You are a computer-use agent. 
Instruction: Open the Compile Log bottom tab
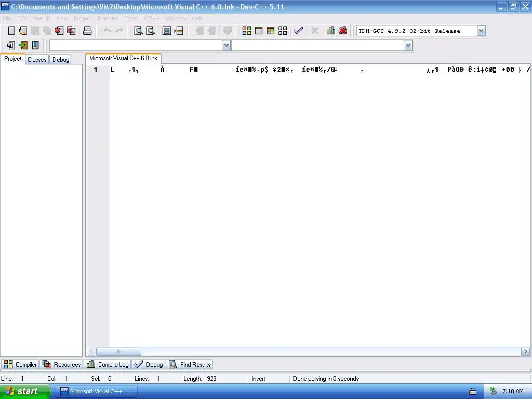click(x=108, y=364)
